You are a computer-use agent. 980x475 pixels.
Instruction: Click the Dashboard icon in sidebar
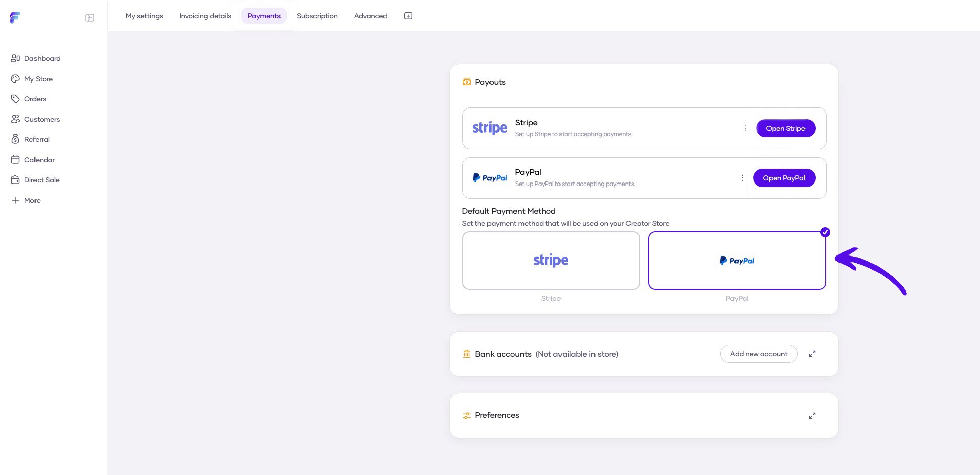[x=15, y=58]
